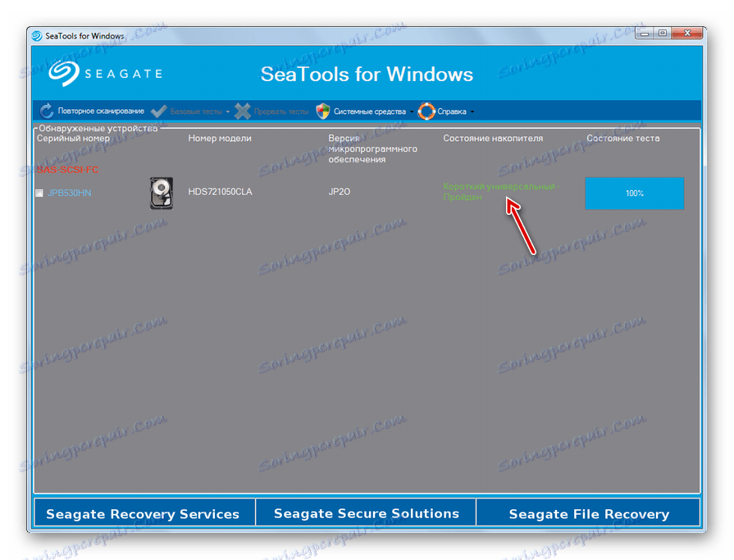This screenshot has width=734, height=560.
Task: Expand the Справка dropdown arrow
Action: pos(472,112)
